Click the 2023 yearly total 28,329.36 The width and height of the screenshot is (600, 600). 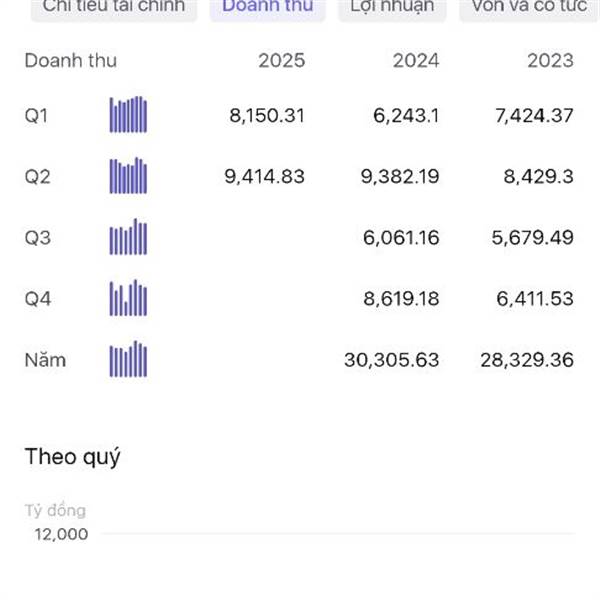click(526, 360)
